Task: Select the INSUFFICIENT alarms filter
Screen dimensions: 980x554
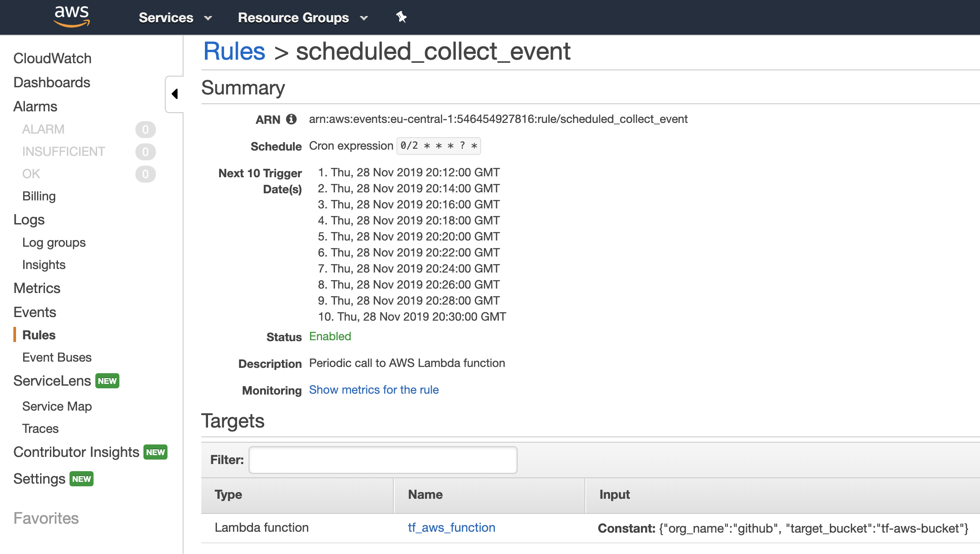Action: pyautogui.click(x=64, y=151)
